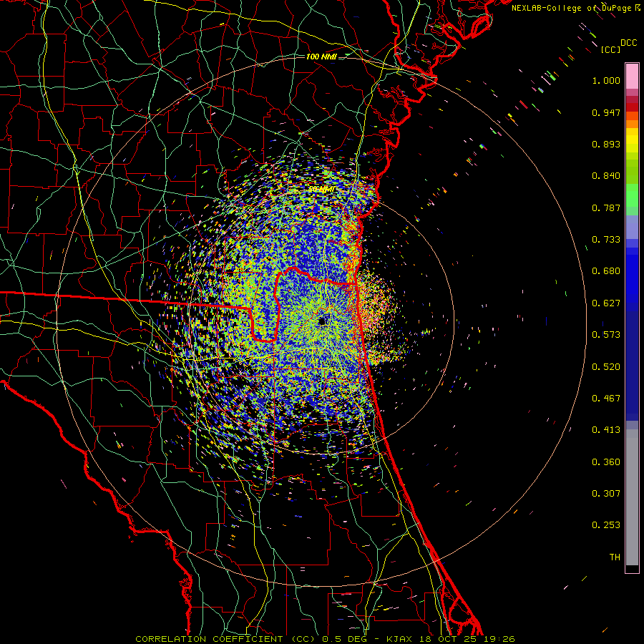Click the 0.787 scale value
The image size is (644, 644).
tap(606, 208)
